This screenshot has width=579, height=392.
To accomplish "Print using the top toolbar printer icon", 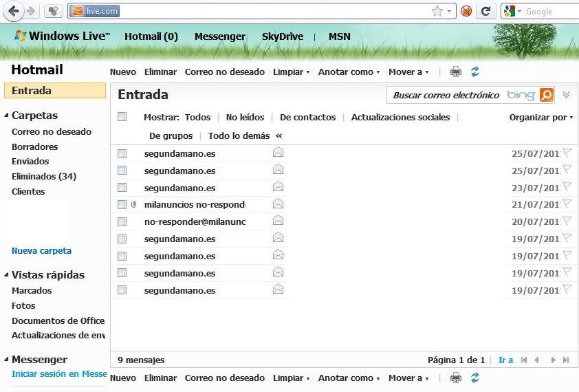I will click(456, 72).
